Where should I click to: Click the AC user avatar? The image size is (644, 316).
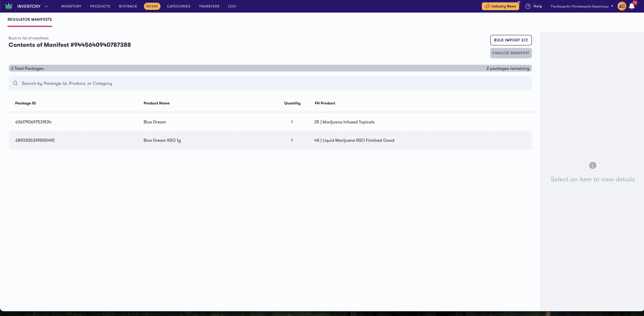(622, 6)
